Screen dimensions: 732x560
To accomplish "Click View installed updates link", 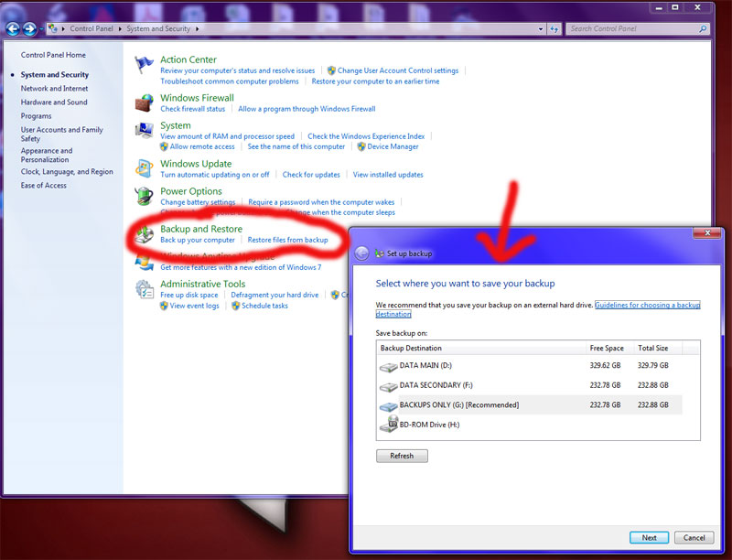I will pos(388,175).
